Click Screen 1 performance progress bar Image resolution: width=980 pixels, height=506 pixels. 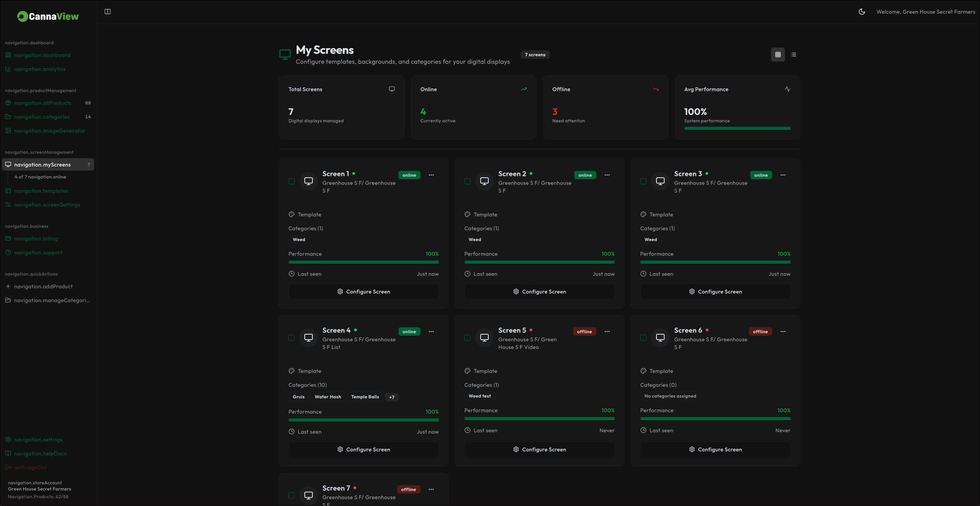click(x=363, y=262)
